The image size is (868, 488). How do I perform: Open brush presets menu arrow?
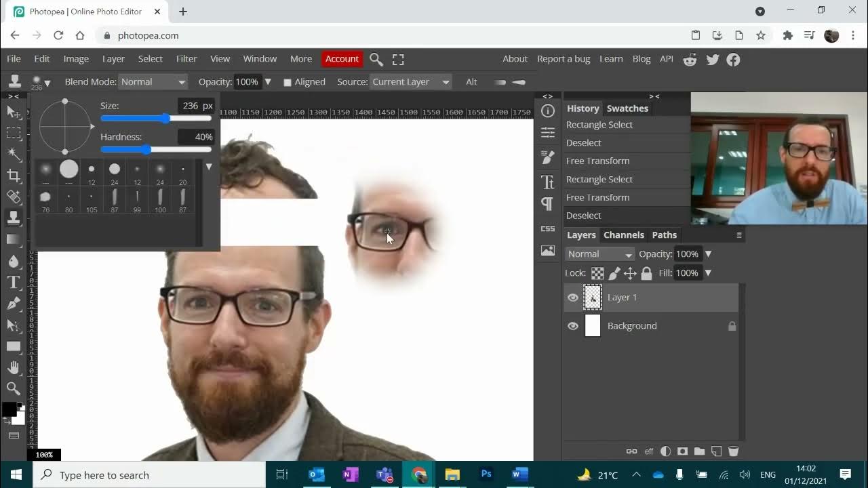click(209, 167)
